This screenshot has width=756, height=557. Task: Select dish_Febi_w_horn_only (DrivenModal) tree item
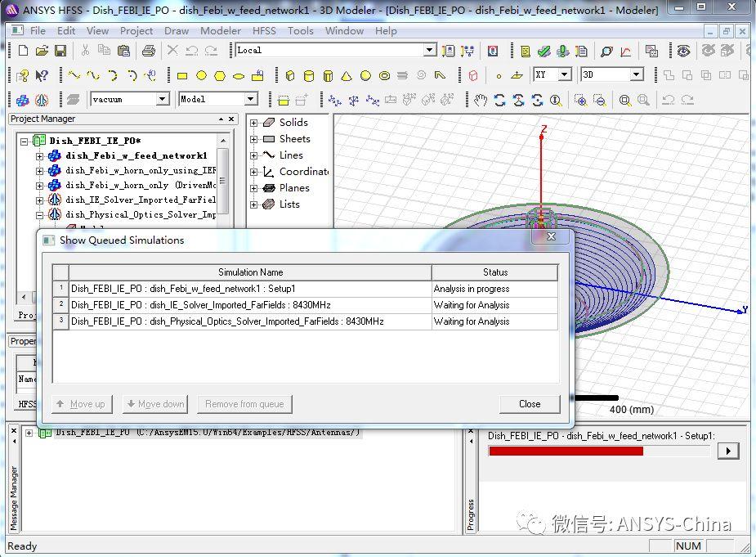pyautogui.click(x=141, y=186)
